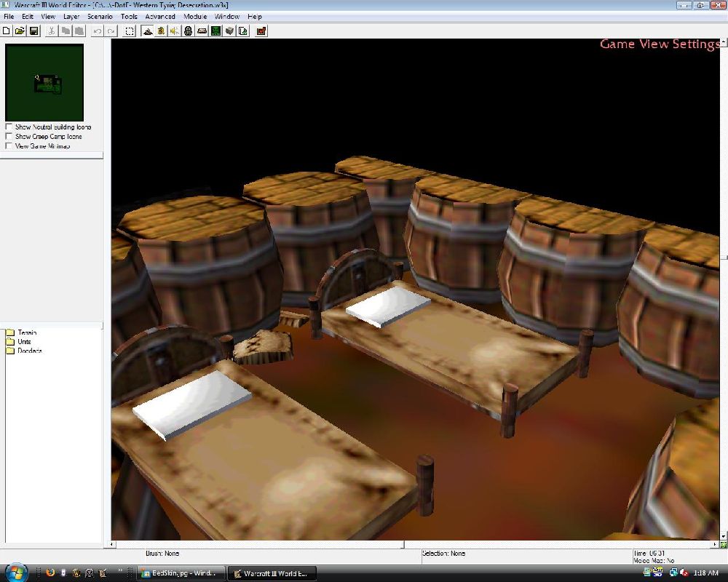Open the Campaign Editor icon
The image size is (728, 582).
pos(202,31)
